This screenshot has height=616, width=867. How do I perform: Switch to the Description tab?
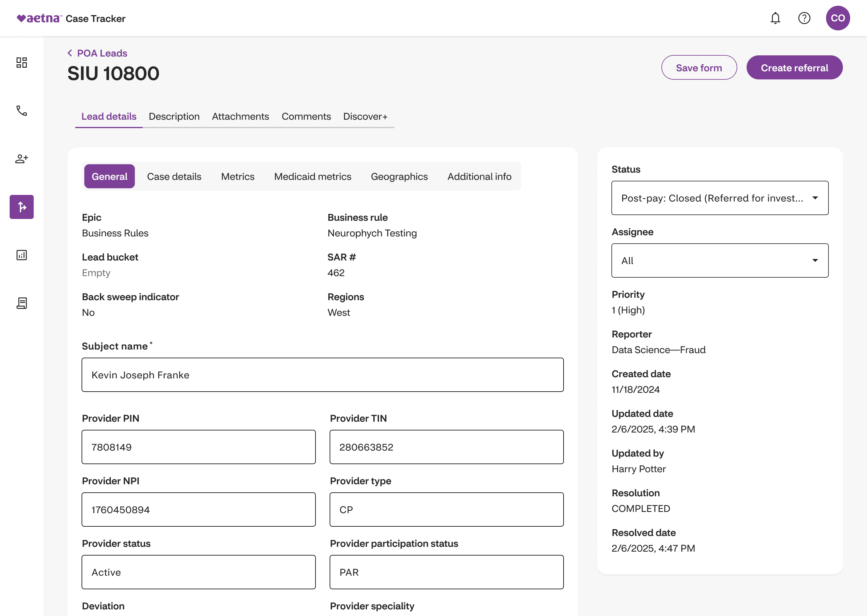(x=174, y=116)
